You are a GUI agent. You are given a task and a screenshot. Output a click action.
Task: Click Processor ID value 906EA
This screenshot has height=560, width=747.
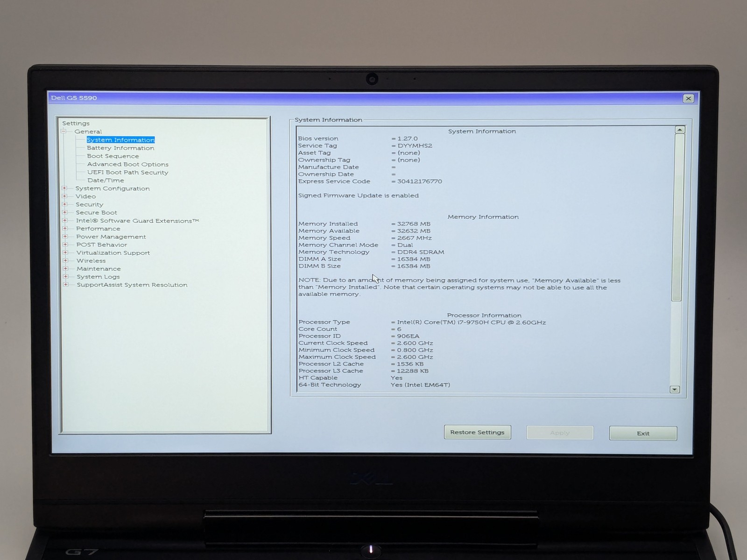pyautogui.click(x=409, y=336)
